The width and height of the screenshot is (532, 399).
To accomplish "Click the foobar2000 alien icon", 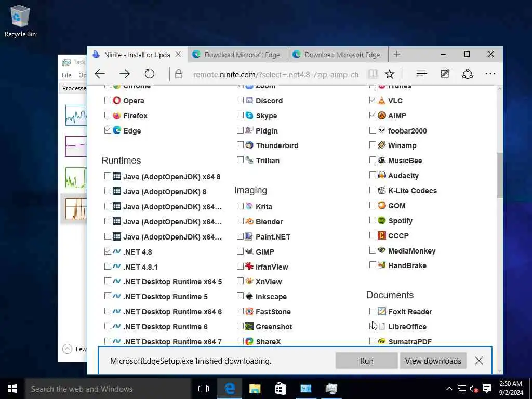I will [382, 130].
